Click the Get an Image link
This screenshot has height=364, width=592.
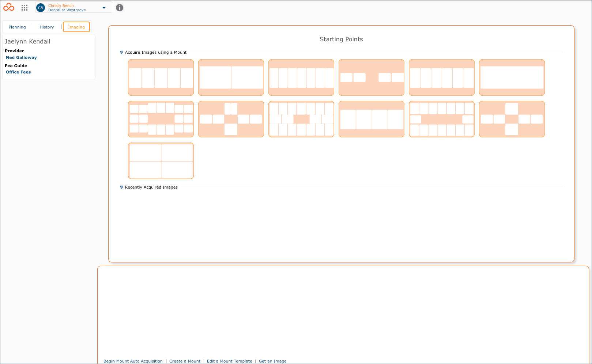point(273,361)
